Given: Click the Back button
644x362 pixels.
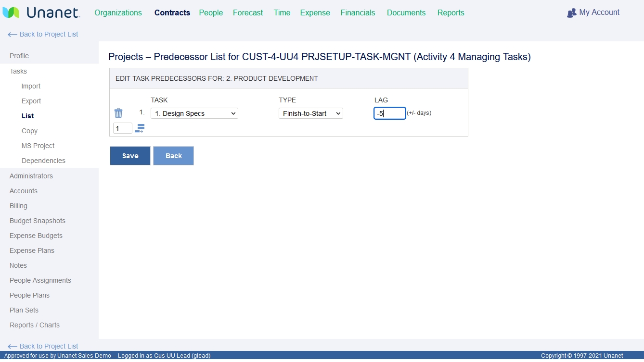Looking at the screenshot, I should (173, 155).
